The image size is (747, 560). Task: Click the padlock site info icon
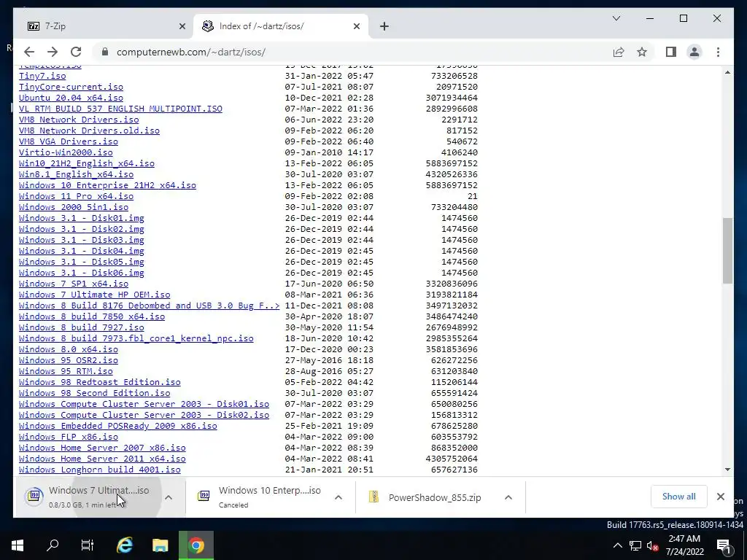(x=105, y=52)
